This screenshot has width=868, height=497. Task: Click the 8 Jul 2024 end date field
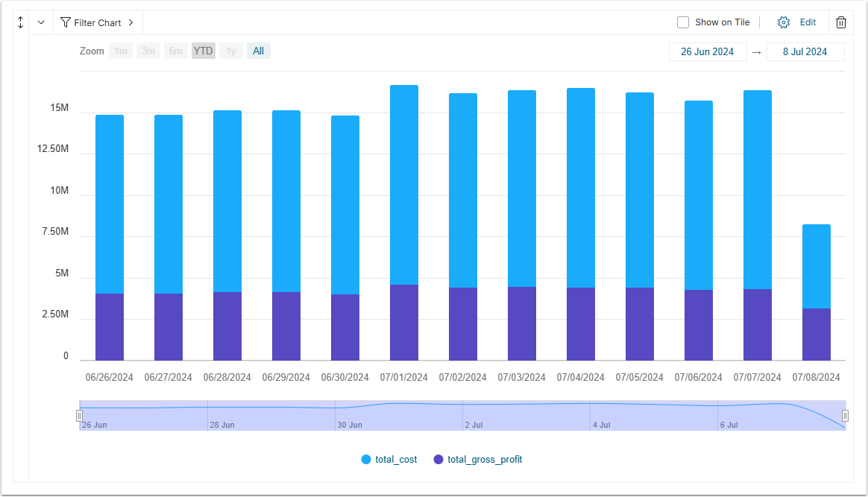pyautogui.click(x=805, y=51)
